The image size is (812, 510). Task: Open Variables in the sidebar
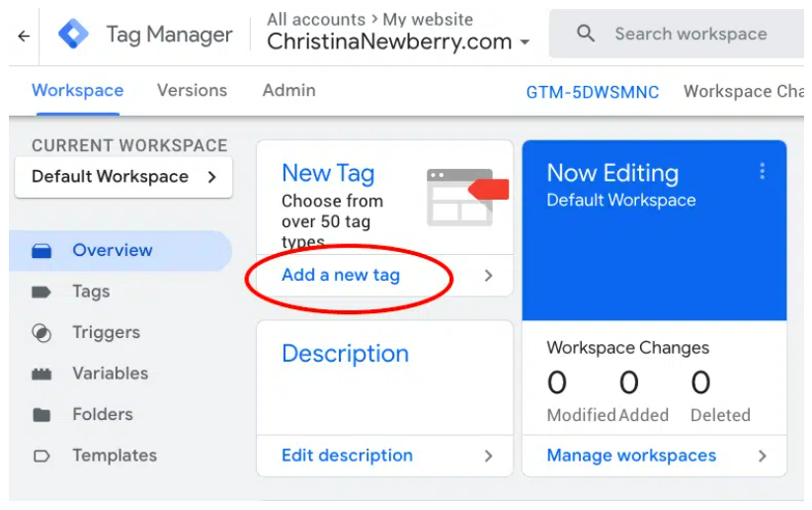(111, 374)
